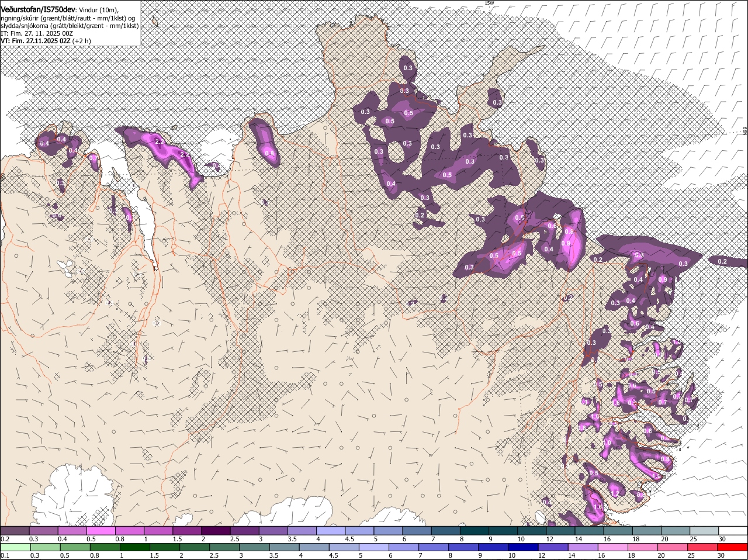Pick the bright pink 0.5 snow legend swatch
This screenshot has width=748, height=560.
101,531
